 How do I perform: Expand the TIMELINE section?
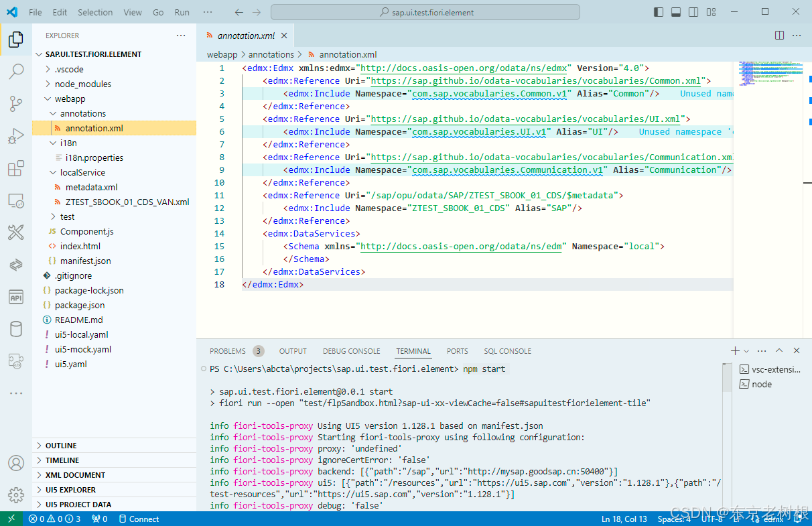[x=114, y=460]
